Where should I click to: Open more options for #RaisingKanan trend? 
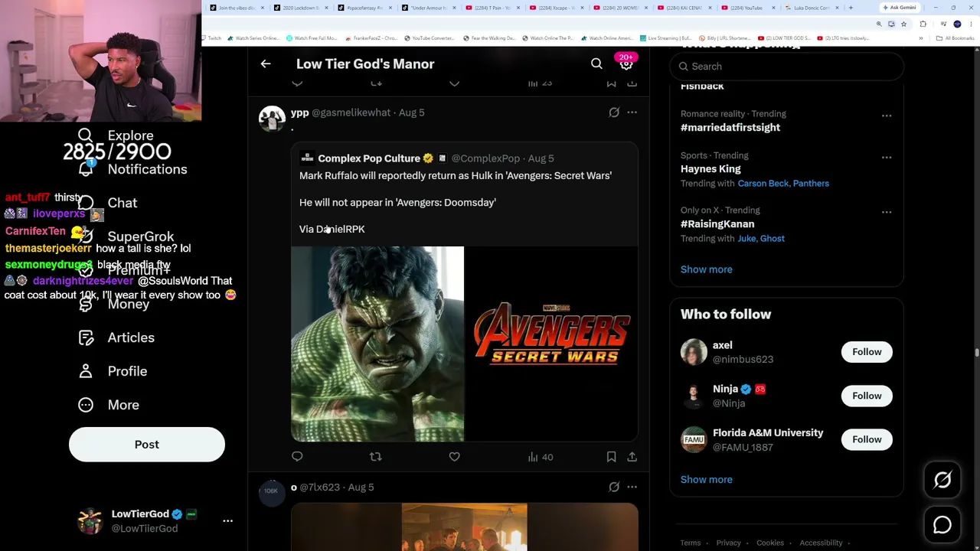point(887,212)
